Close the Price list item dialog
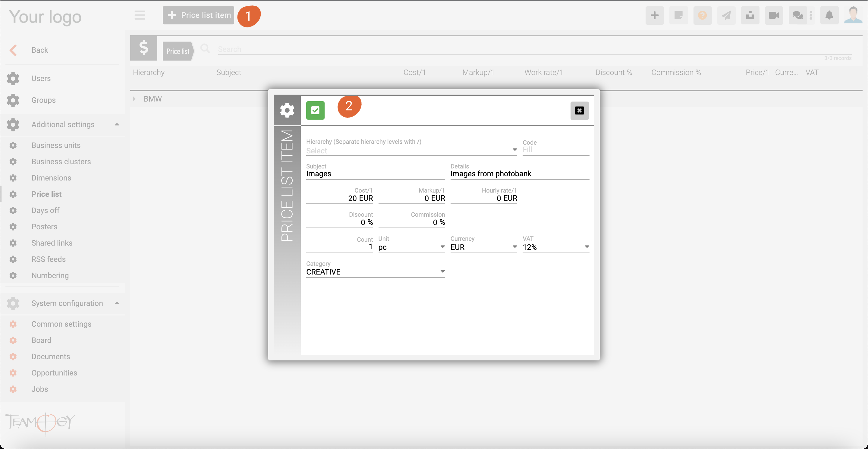Screen dimensions: 868x449 coord(579,111)
